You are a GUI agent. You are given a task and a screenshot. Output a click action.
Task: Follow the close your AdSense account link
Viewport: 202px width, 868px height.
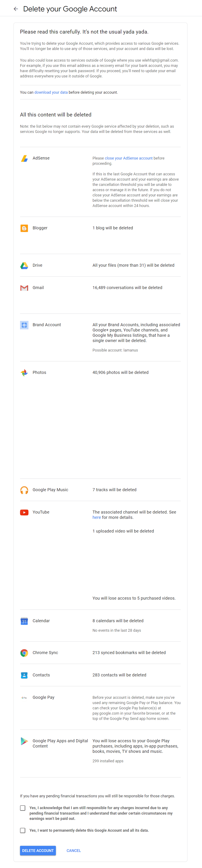click(x=129, y=158)
